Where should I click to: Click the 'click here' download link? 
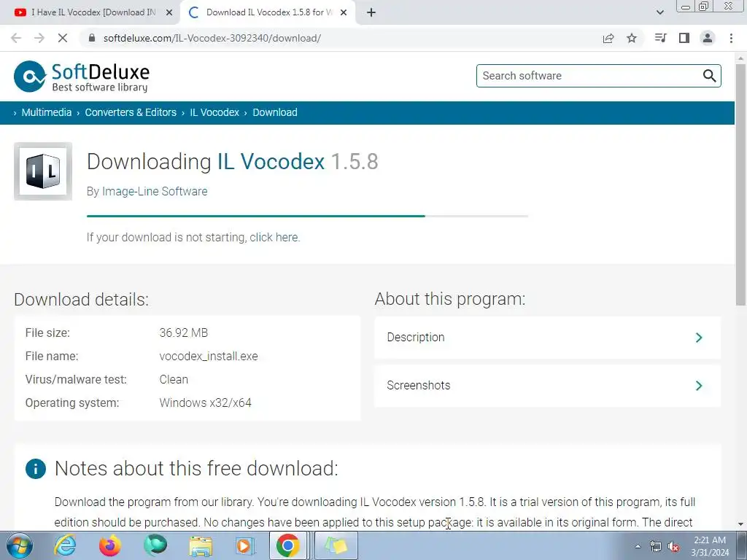[x=274, y=237]
